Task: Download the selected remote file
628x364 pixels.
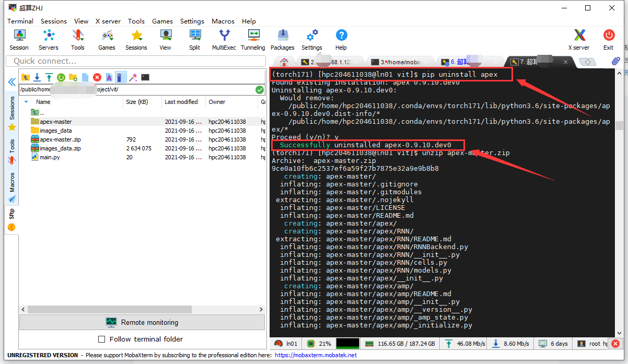Action: click(37, 77)
